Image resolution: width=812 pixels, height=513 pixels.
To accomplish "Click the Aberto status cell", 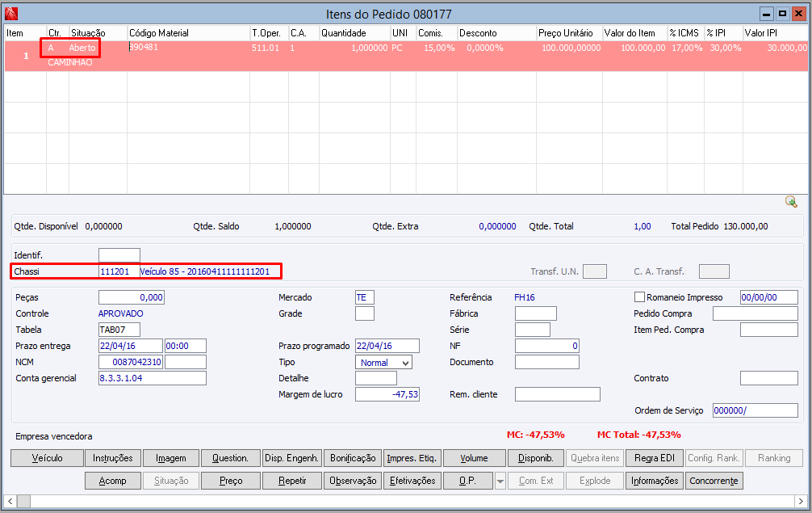I will [82, 48].
